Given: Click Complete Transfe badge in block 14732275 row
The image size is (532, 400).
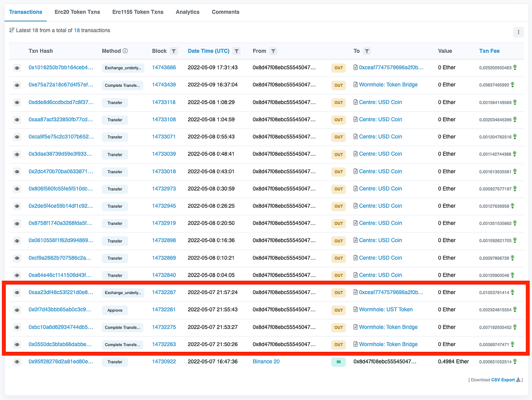Looking at the screenshot, I should click(x=123, y=328).
